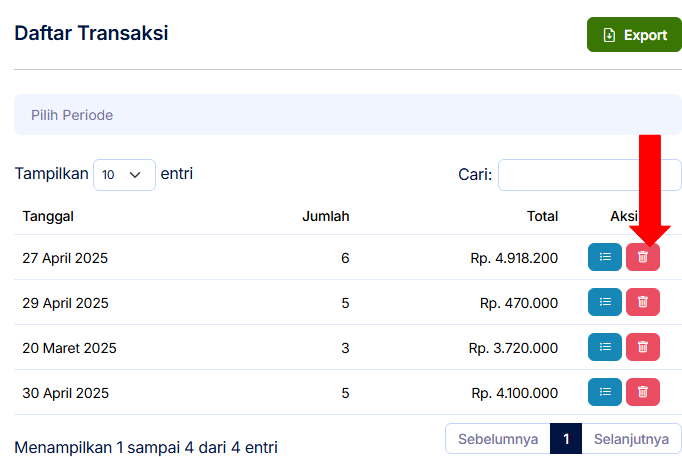The width and height of the screenshot is (682, 457).
Task: Sort table by Jumlah column header
Action: click(326, 216)
